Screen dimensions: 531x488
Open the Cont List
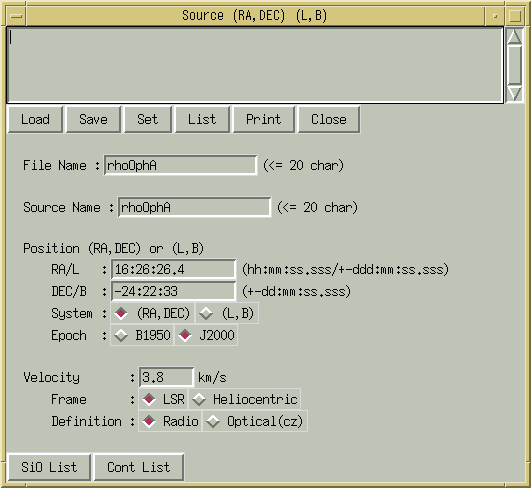tap(139, 467)
